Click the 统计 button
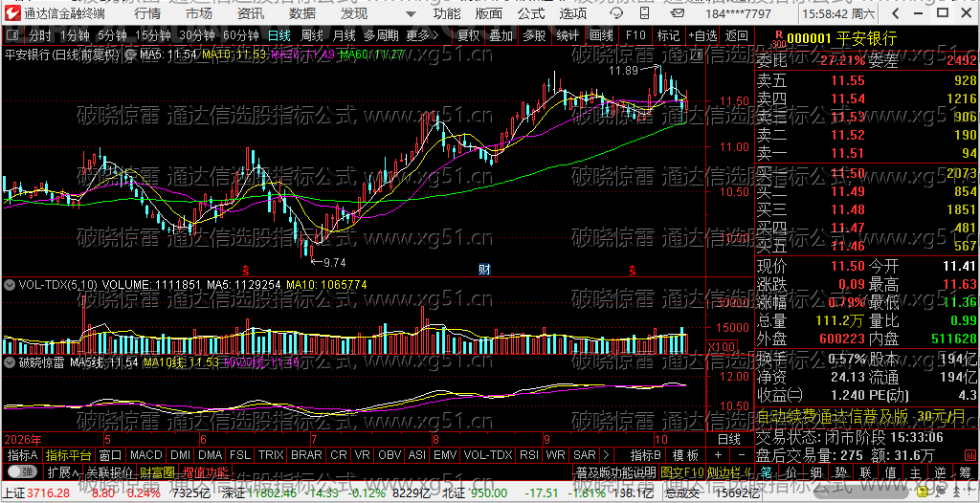 (568, 35)
